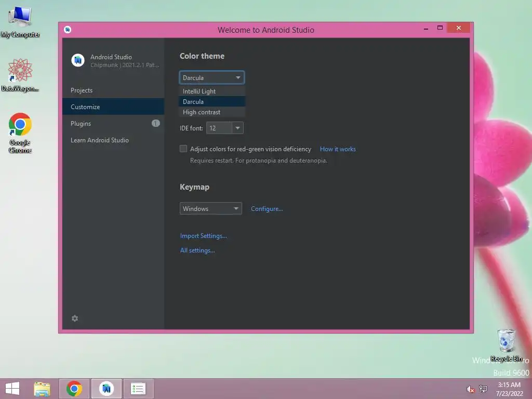The height and width of the screenshot is (399, 532).
Task: Click the Color theme heading
Action: [202, 56]
